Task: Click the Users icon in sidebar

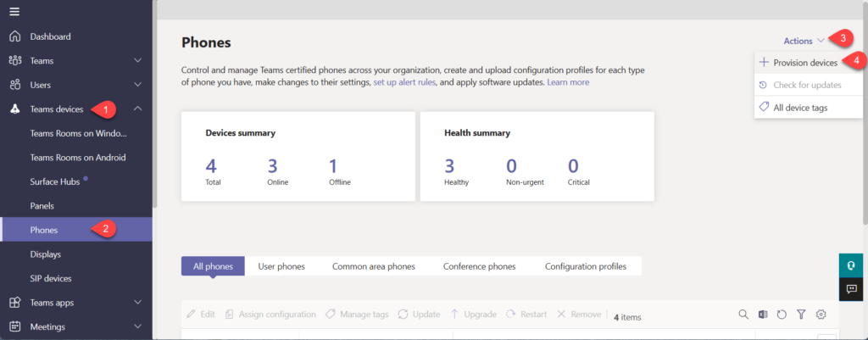Action: 15,85
